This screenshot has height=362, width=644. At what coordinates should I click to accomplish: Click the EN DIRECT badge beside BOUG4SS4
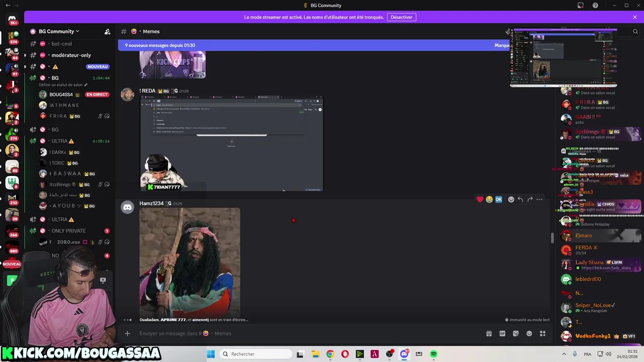[x=97, y=95]
